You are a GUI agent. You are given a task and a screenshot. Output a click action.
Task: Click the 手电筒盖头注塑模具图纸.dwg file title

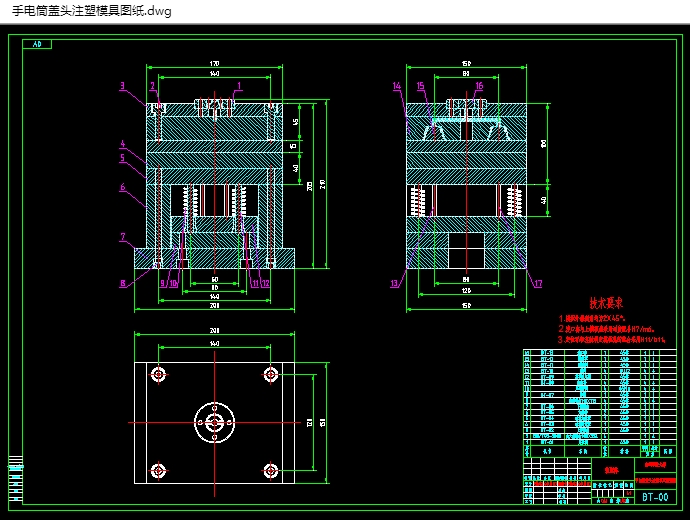coord(92,11)
